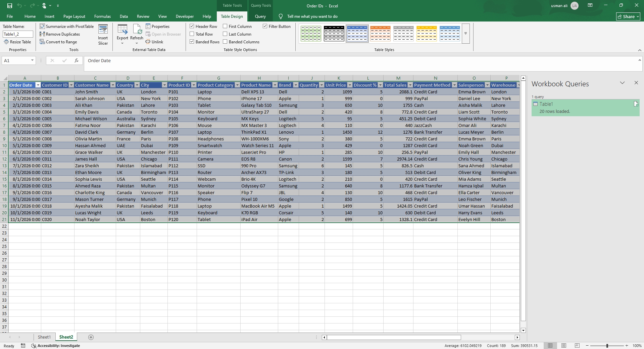Open table Properties
The width and height of the screenshot is (644, 349).
pyautogui.click(x=157, y=27)
